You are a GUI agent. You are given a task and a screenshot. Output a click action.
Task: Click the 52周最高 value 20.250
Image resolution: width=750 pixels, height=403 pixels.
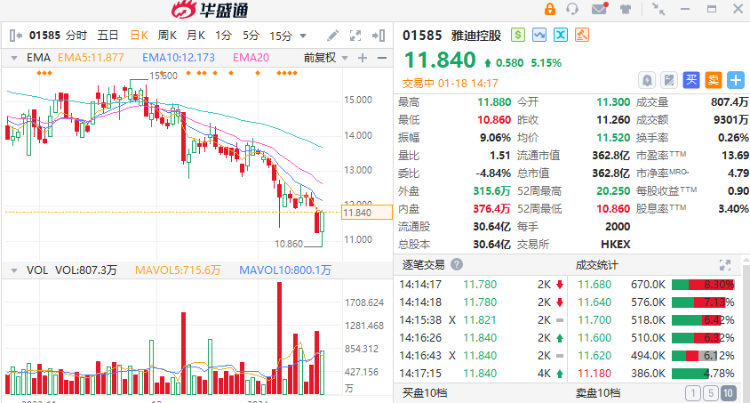(x=613, y=191)
